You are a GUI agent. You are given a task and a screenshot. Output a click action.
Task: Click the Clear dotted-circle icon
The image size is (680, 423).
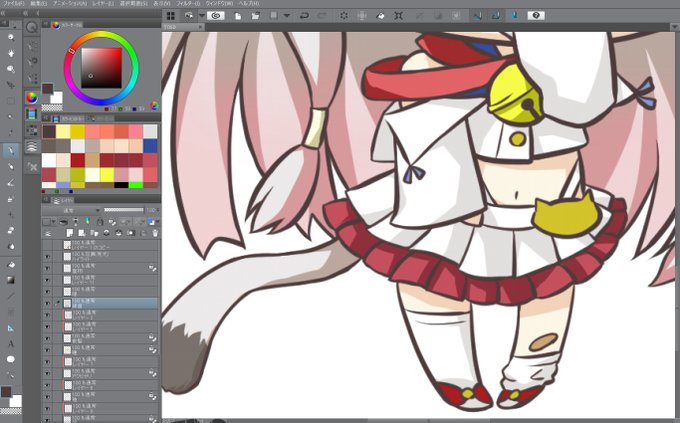pyautogui.click(x=344, y=16)
